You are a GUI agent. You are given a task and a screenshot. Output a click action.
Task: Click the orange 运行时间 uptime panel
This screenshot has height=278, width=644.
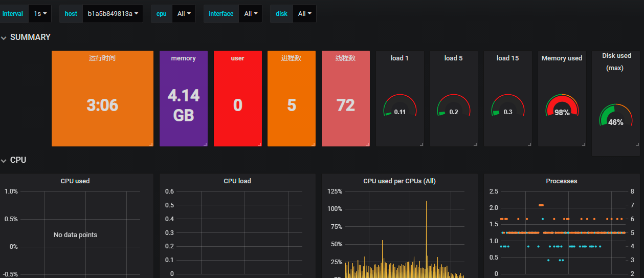(102, 98)
